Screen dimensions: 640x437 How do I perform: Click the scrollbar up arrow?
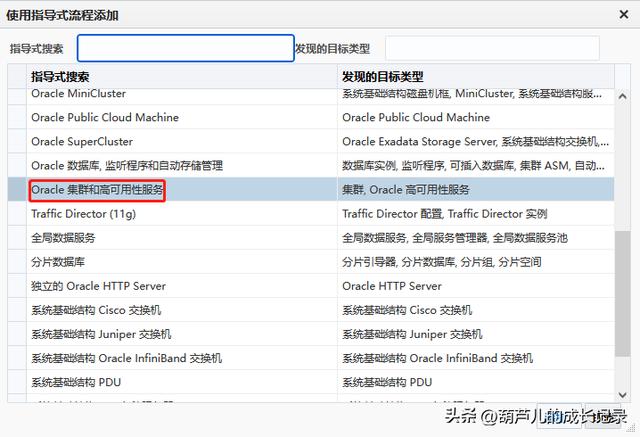622,96
